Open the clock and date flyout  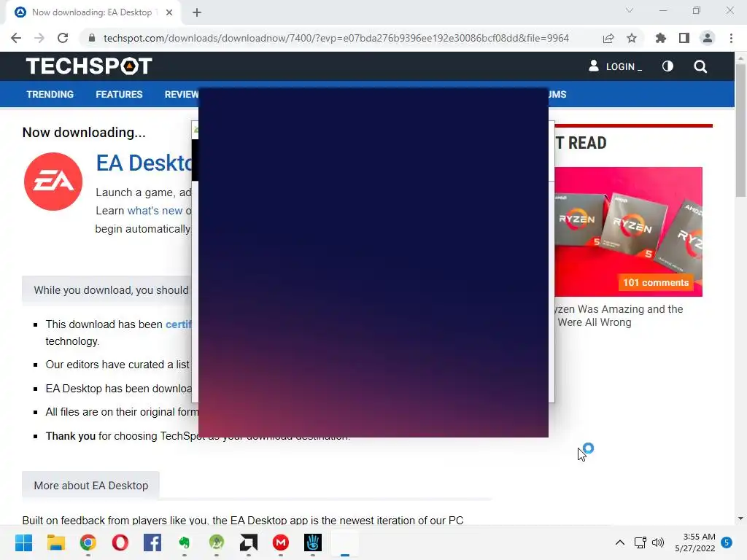coord(695,542)
